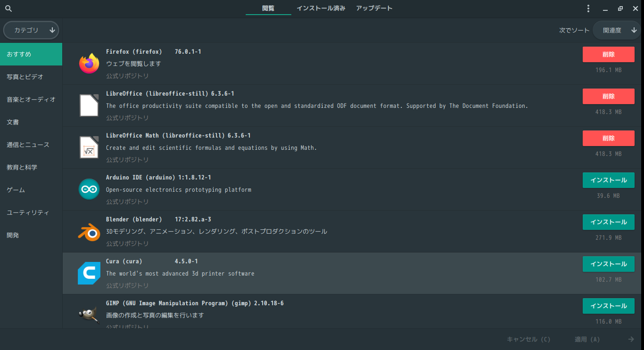Click the LibreOffice (libreoffice-still) 6.3.6-1 title

point(170,93)
